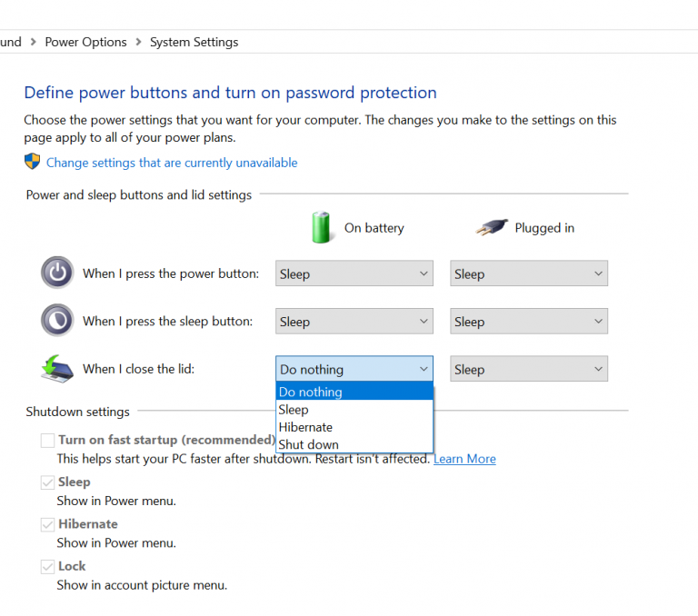
Task: Choose Shut down in dropdown list
Action: [x=308, y=444]
